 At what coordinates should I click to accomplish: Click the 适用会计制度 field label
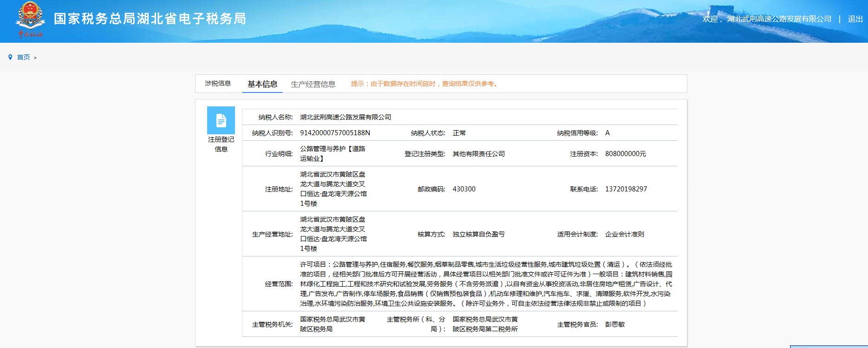point(578,234)
